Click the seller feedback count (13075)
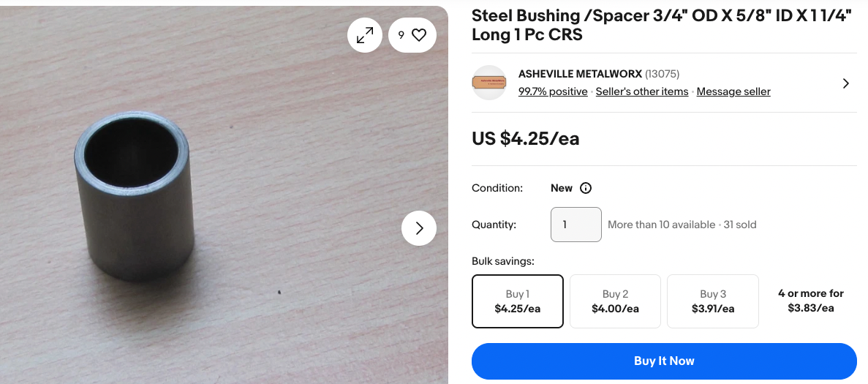 pos(663,74)
